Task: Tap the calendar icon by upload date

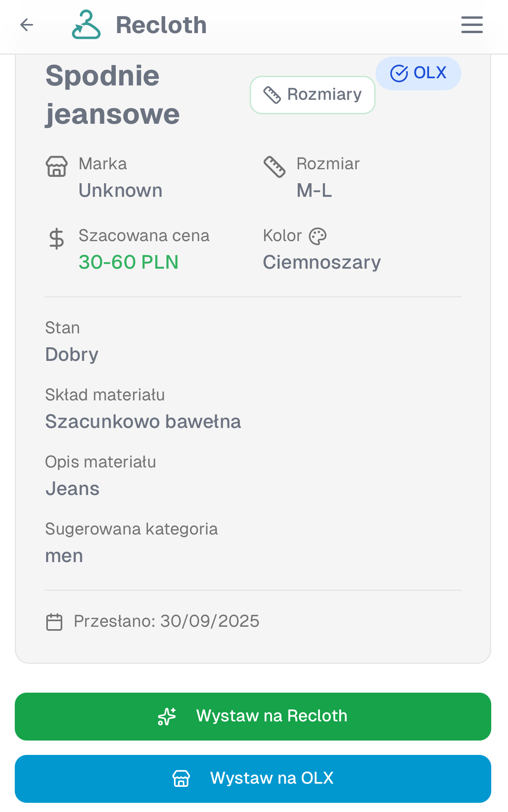Action: tap(54, 622)
